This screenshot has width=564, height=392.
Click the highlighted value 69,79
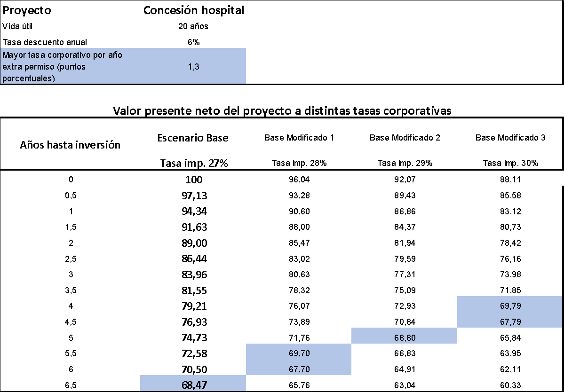pyautogui.click(x=510, y=306)
